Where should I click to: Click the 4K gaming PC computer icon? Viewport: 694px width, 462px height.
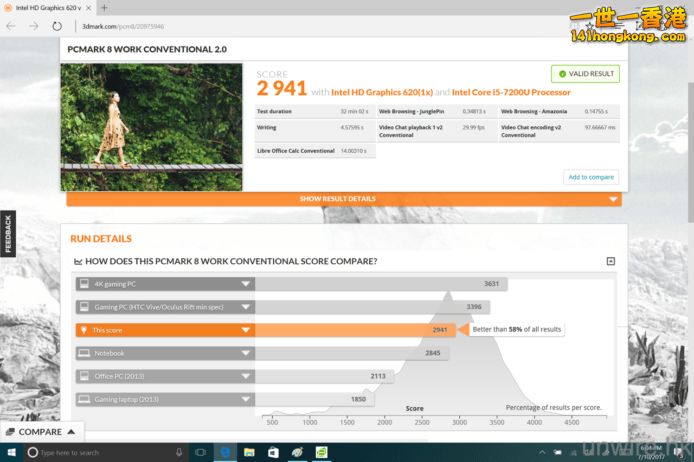pos(84,284)
